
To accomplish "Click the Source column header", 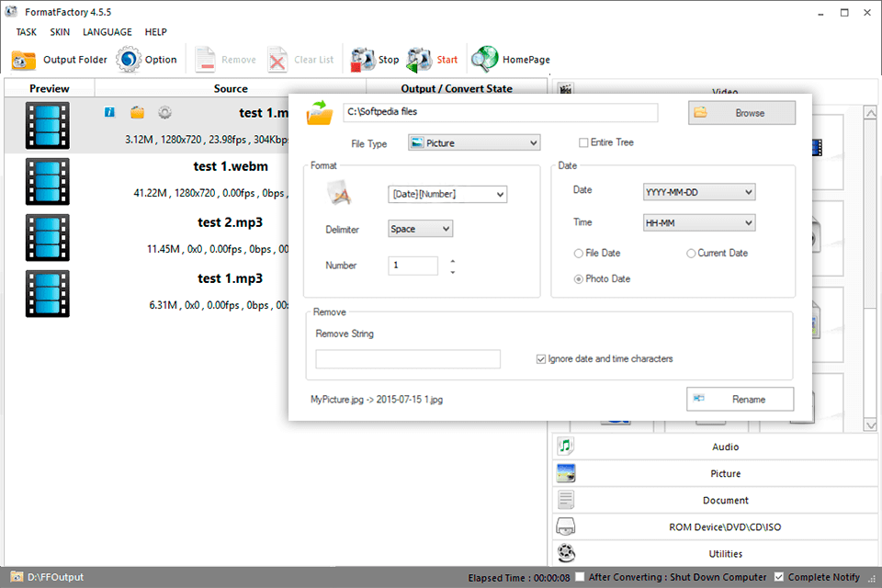I will point(231,88).
